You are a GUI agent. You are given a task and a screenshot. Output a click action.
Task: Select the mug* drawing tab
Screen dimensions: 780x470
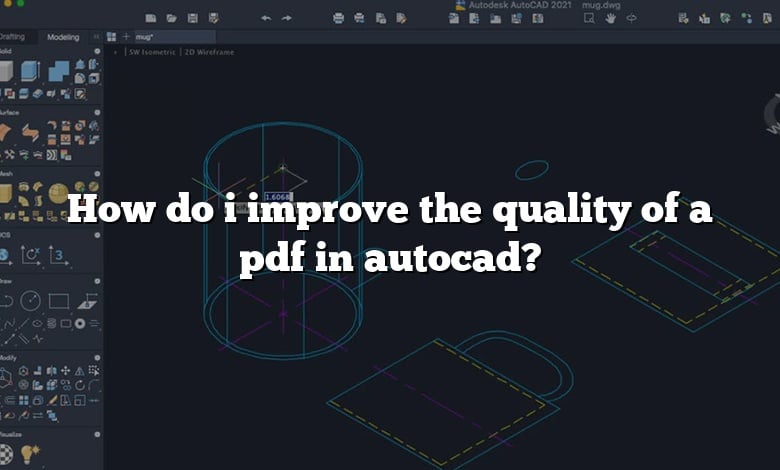[174, 37]
